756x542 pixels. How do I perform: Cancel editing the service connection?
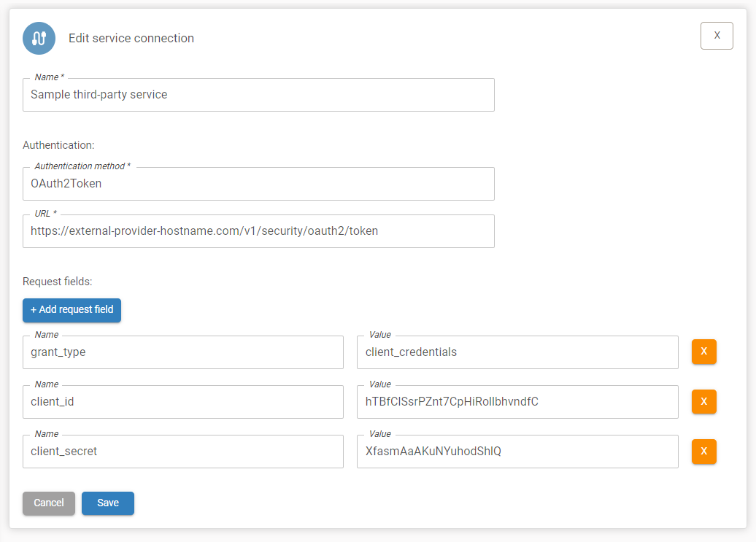pyautogui.click(x=48, y=503)
